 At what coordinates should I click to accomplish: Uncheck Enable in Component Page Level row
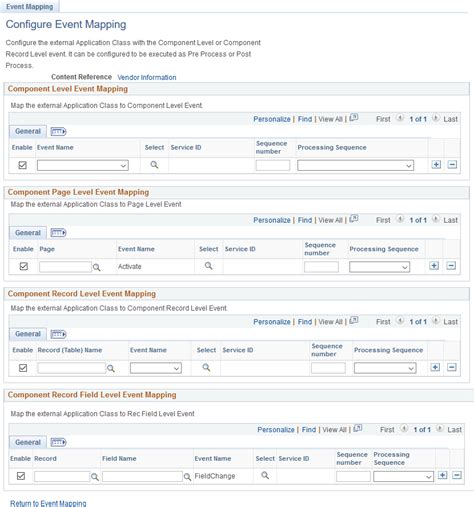click(24, 266)
